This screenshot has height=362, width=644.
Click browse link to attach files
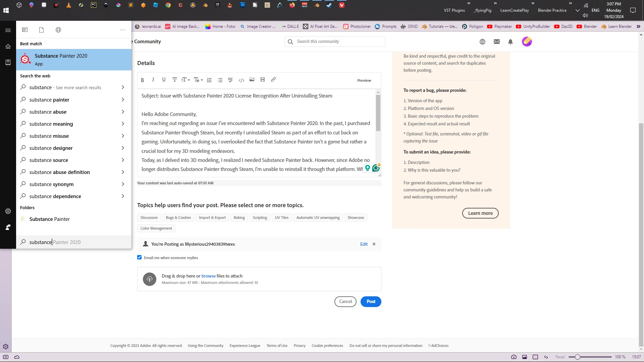pos(208,276)
